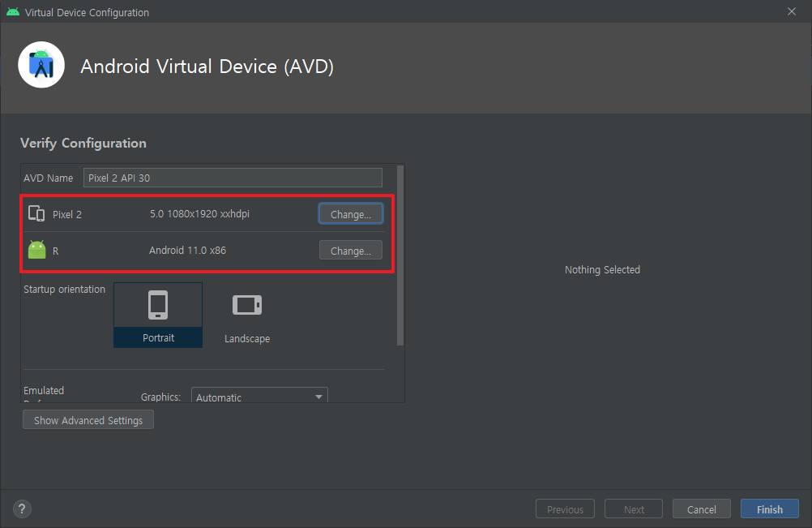812x528 pixels.
Task: Click the 'Android 11.0 x86' text
Action: click(x=187, y=251)
